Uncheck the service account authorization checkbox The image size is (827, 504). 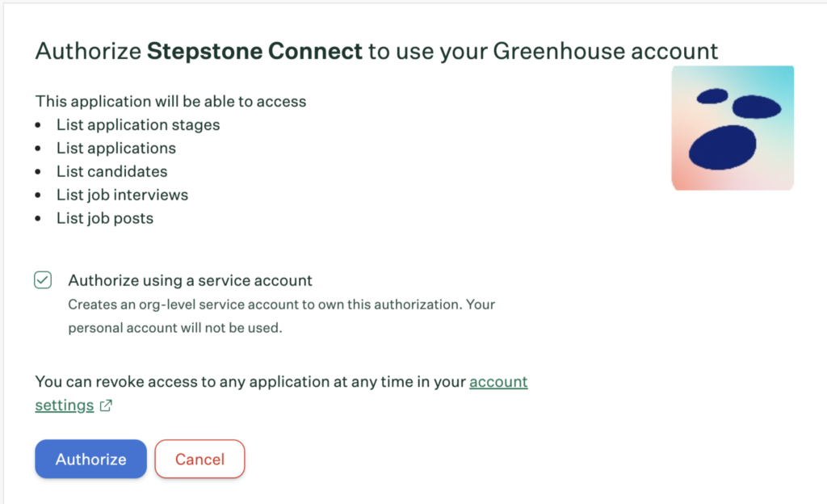coord(43,280)
